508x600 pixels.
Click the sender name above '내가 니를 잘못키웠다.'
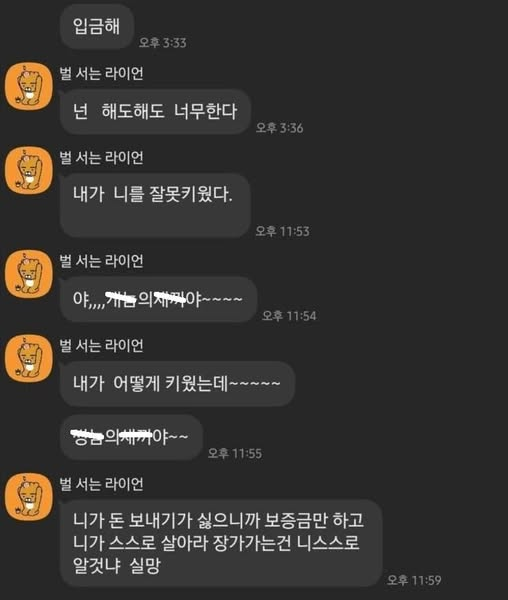click(x=101, y=157)
